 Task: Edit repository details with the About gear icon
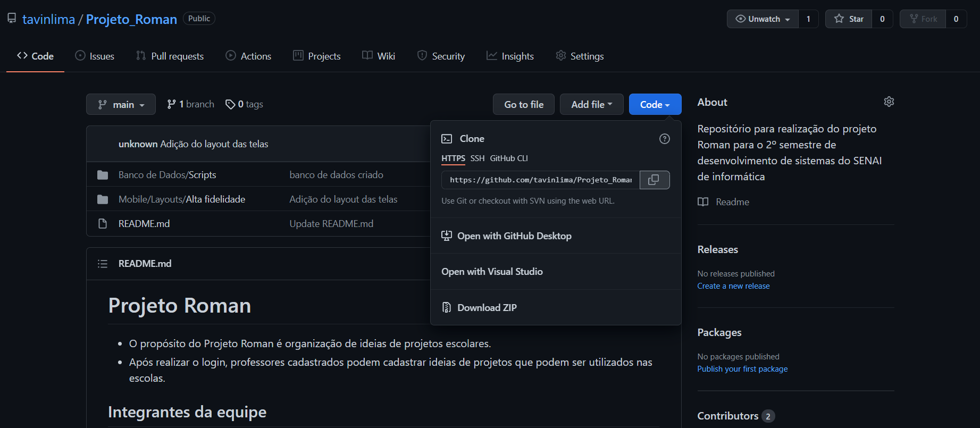889,102
